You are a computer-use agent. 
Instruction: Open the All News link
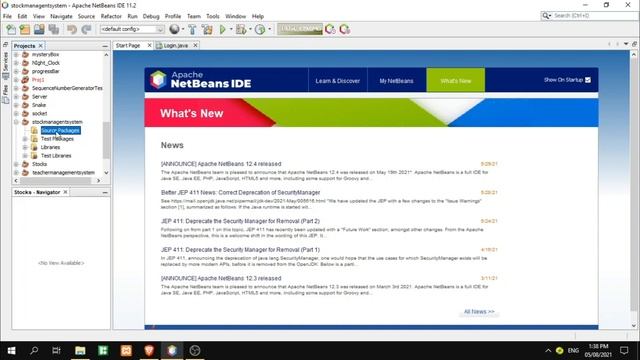[479, 311]
